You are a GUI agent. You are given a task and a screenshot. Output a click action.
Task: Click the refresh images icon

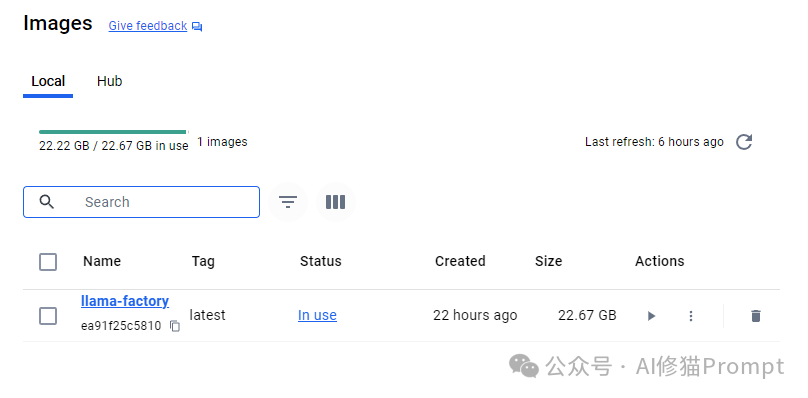tap(744, 142)
